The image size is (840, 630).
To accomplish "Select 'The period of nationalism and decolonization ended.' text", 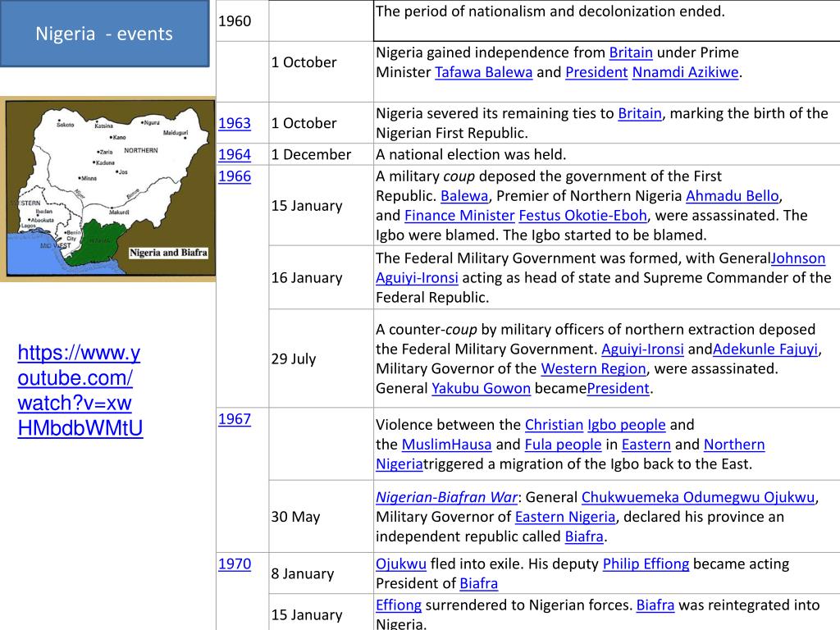I will pyautogui.click(x=550, y=11).
